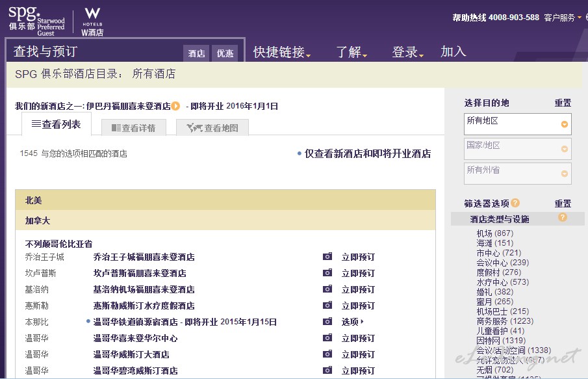Filter hotels by 机场巴士 (215)
The image size is (588, 379).
[x=503, y=311]
